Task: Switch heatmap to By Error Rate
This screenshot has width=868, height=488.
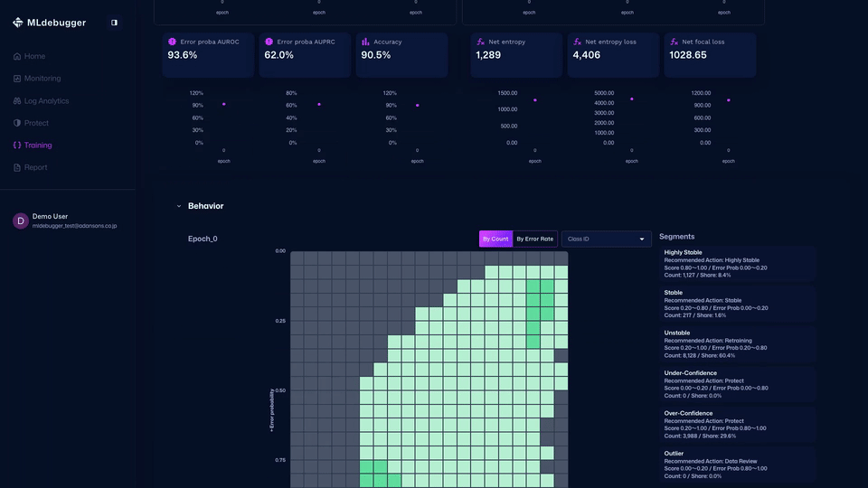Action: pyautogui.click(x=534, y=239)
